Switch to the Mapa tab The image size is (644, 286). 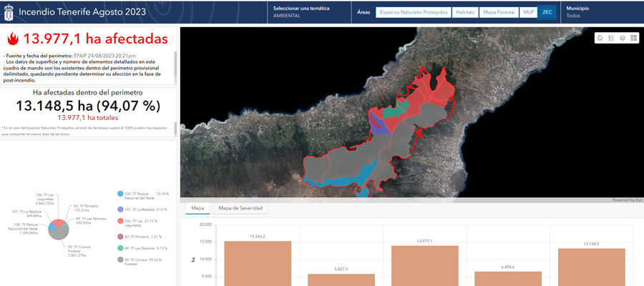coord(198,208)
